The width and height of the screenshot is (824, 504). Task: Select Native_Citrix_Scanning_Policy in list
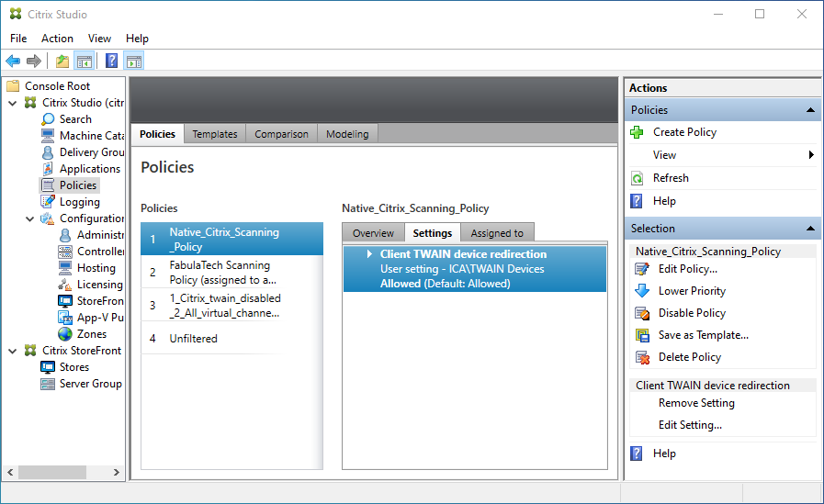coord(231,239)
